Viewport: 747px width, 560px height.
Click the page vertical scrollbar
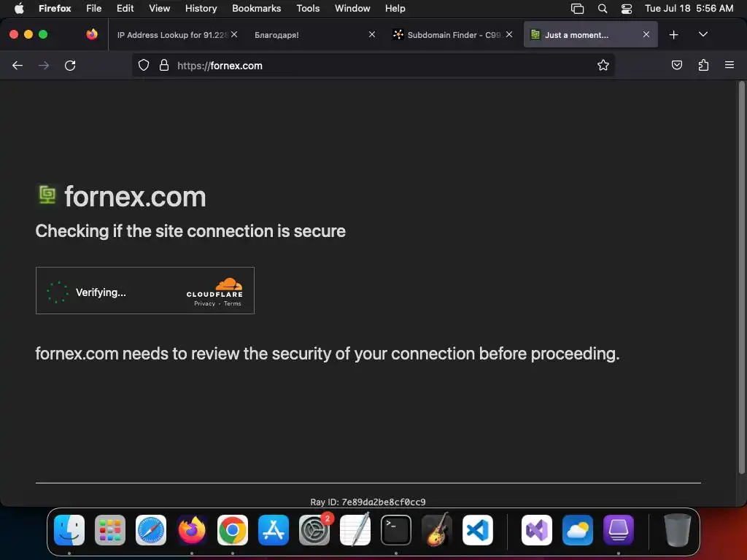tap(741, 278)
